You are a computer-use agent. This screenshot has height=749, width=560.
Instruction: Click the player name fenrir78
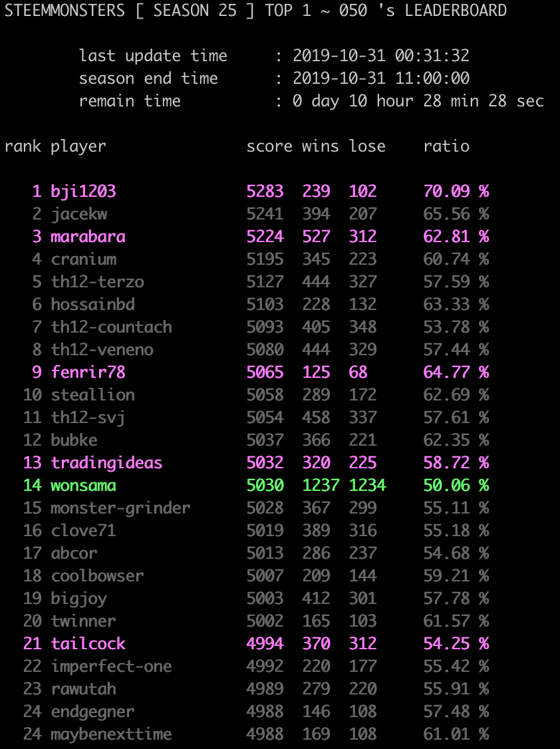88,372
